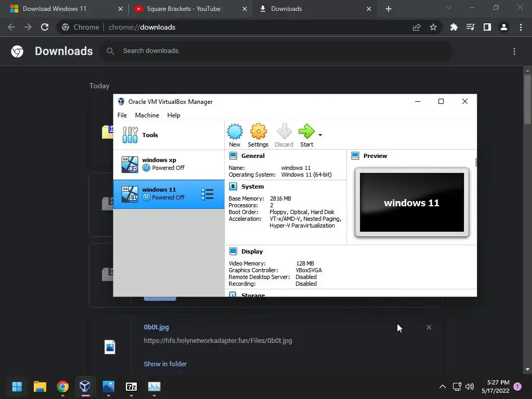Click the Downloads page vertical scrollbar
532x399 pixels.
[527, 100]
